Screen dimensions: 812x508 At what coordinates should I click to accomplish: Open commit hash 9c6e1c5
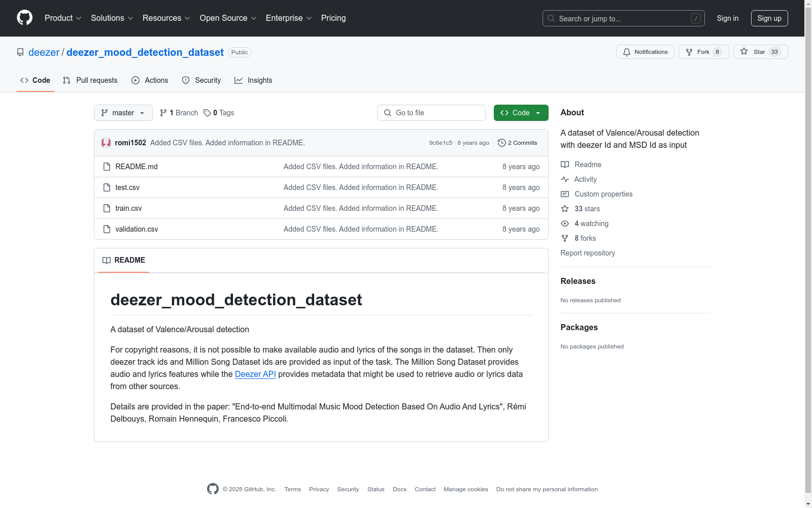click(441, 143)
